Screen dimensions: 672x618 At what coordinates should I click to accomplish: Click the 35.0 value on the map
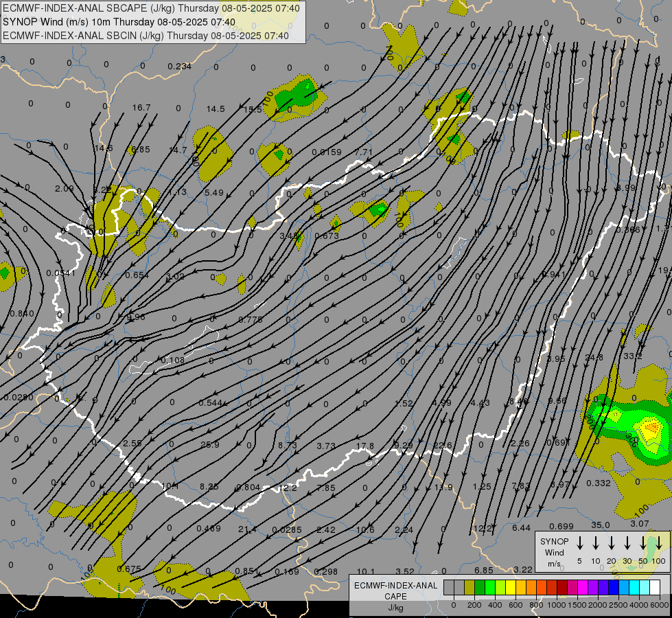[601, 525]
